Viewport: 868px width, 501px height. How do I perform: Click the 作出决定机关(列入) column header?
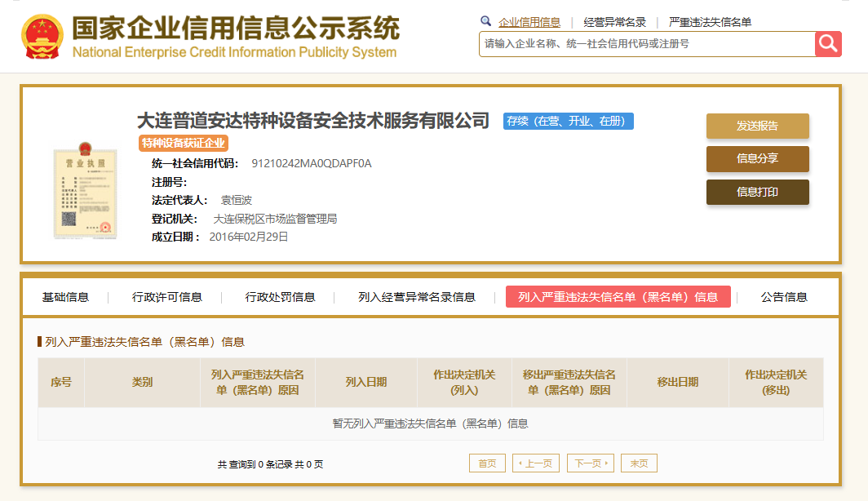464,383
